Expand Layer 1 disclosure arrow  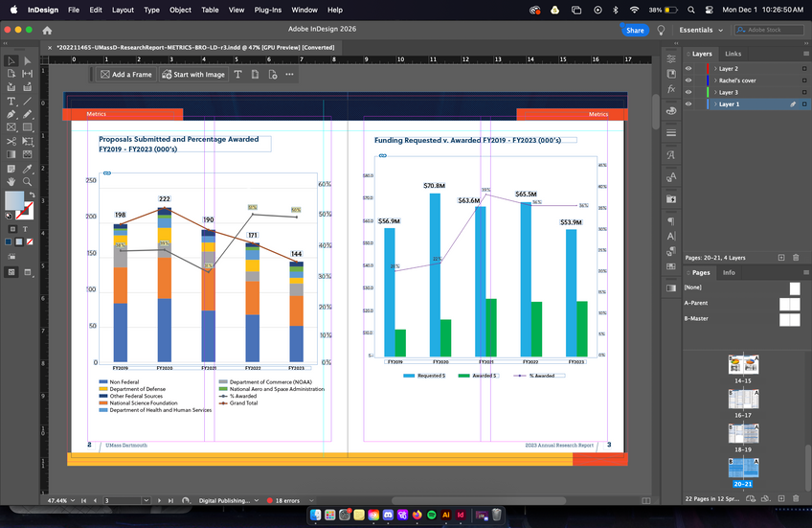[x=713, y=103]
